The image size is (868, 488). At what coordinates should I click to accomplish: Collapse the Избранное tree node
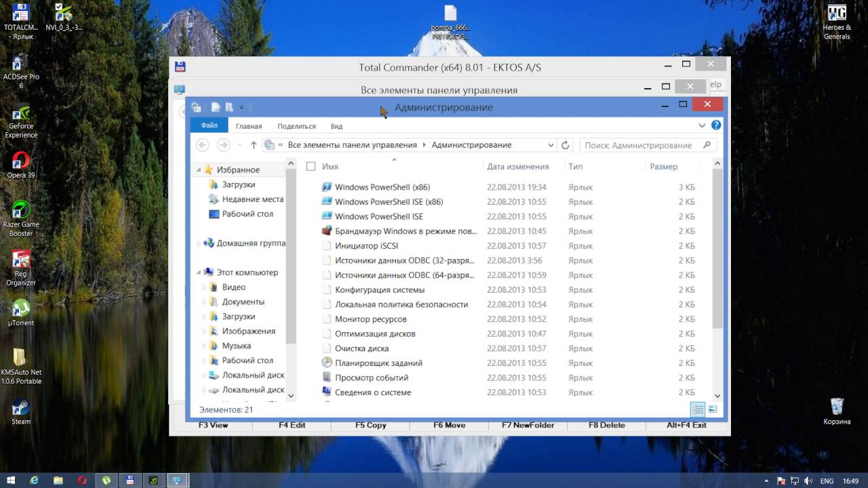click(199, 170)
